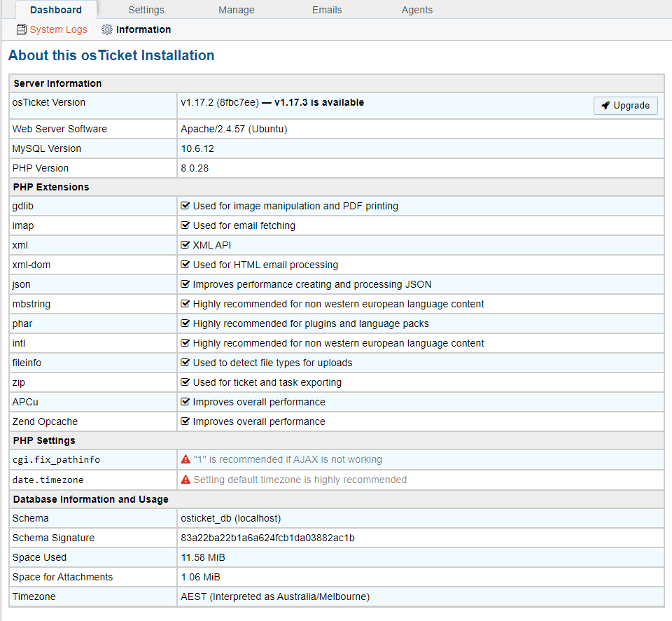Click the v1.17.2 (8fbc7ee) version value
The height and width of the screenshot is (621, 672).
(220, 102)
